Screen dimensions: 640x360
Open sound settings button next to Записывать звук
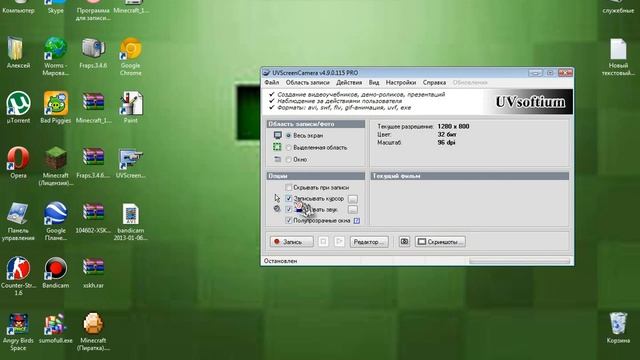click(353, 210)
